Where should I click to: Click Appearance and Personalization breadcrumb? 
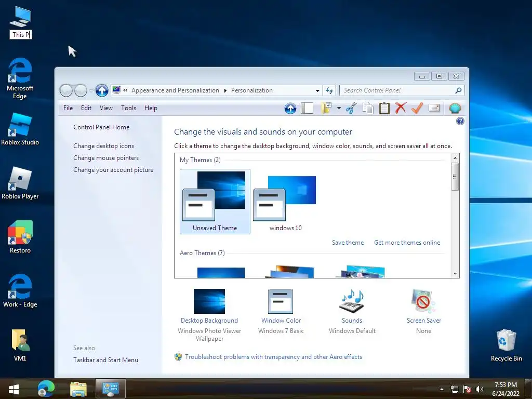click(175, 90)
